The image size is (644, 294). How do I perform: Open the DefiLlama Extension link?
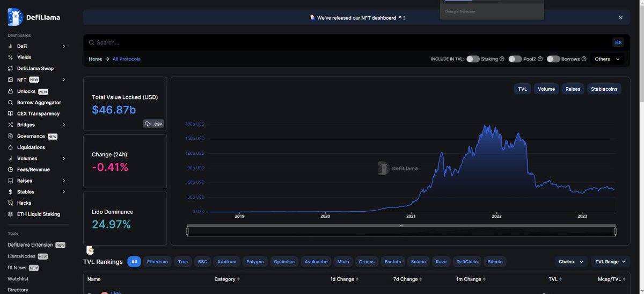pos(30,245)
